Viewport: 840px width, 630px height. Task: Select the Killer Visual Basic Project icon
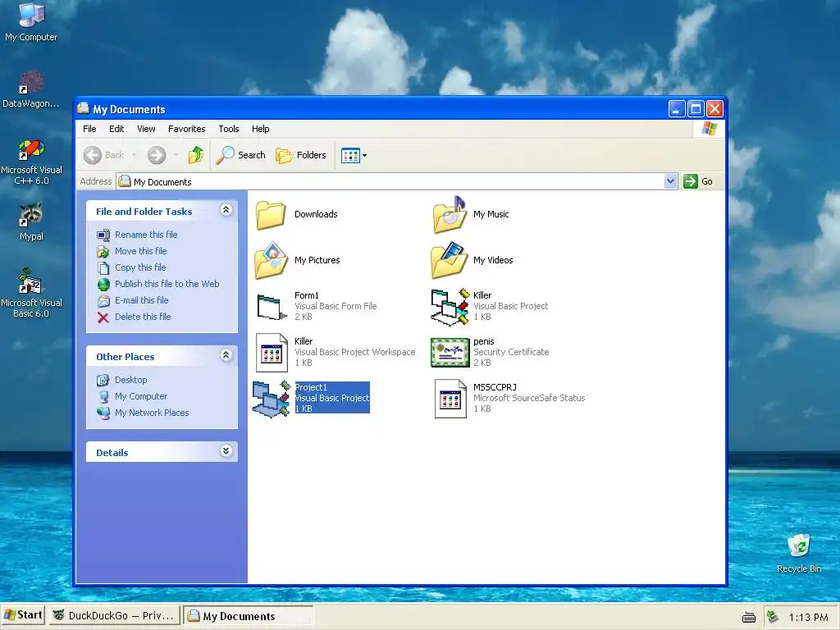coord(450,307)
